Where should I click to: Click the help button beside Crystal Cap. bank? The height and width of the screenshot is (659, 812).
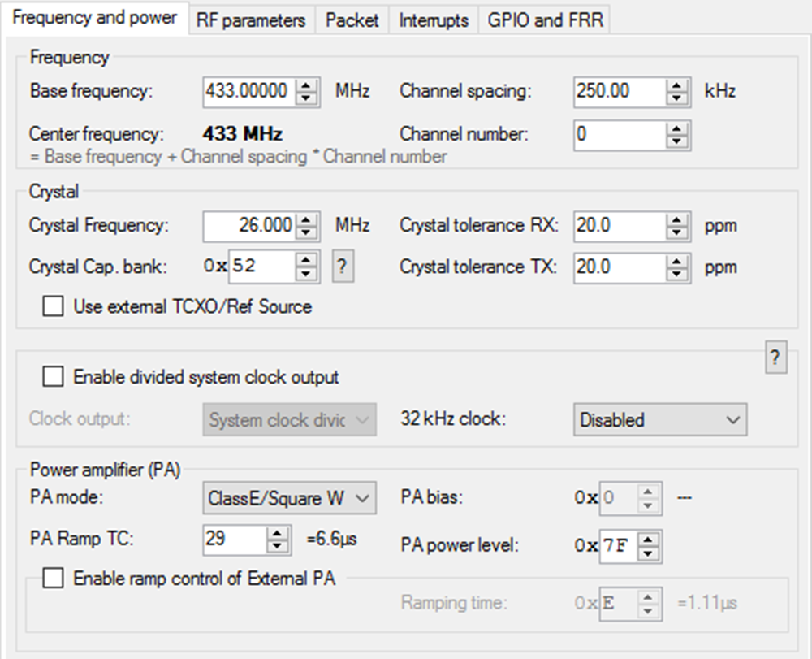coord(343,267)
